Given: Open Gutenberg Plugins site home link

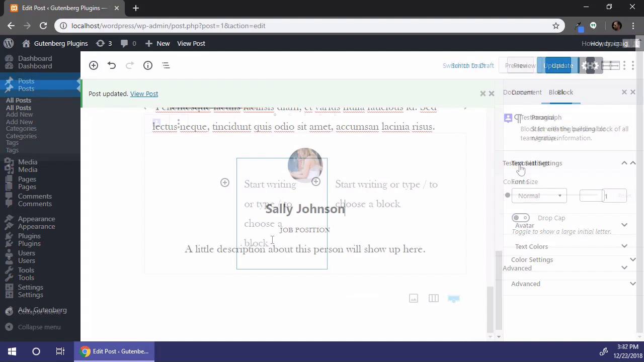Looking at the screenshot, I should point(55,43).
